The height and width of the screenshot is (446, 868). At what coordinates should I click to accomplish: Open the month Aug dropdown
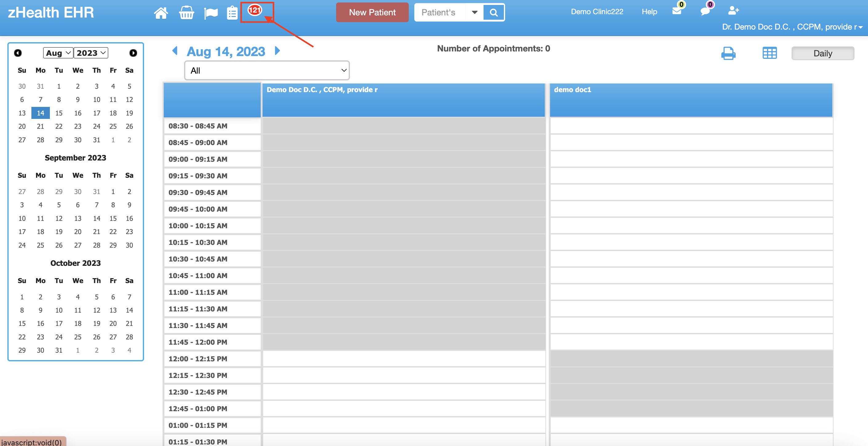(x=58, y=53)
